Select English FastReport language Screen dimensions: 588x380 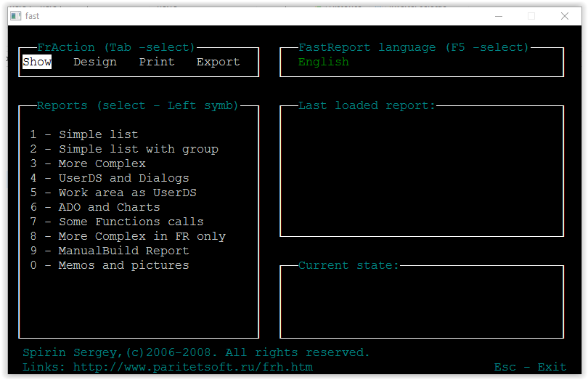point(323,62)
